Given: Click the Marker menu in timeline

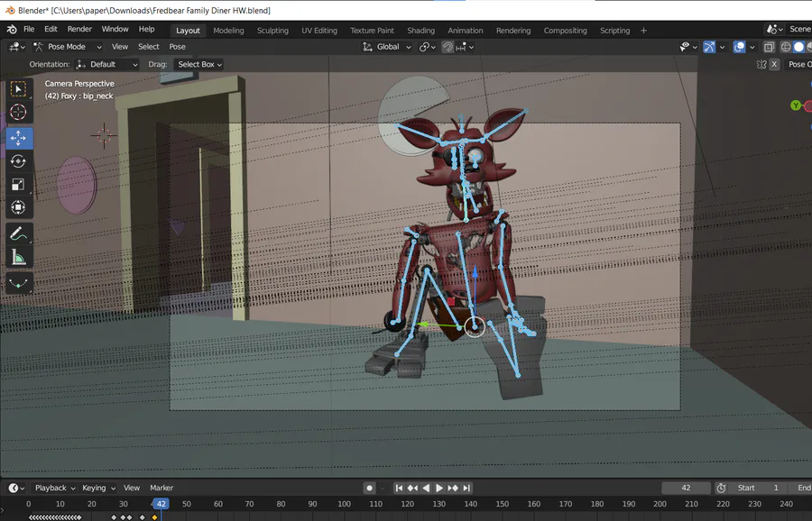Looking at the screenshot, I should (161, 488).
